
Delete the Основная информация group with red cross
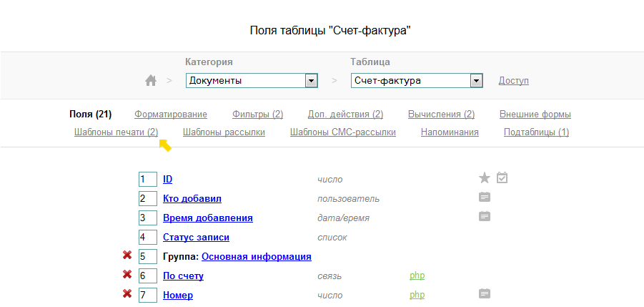coord(127,255)
